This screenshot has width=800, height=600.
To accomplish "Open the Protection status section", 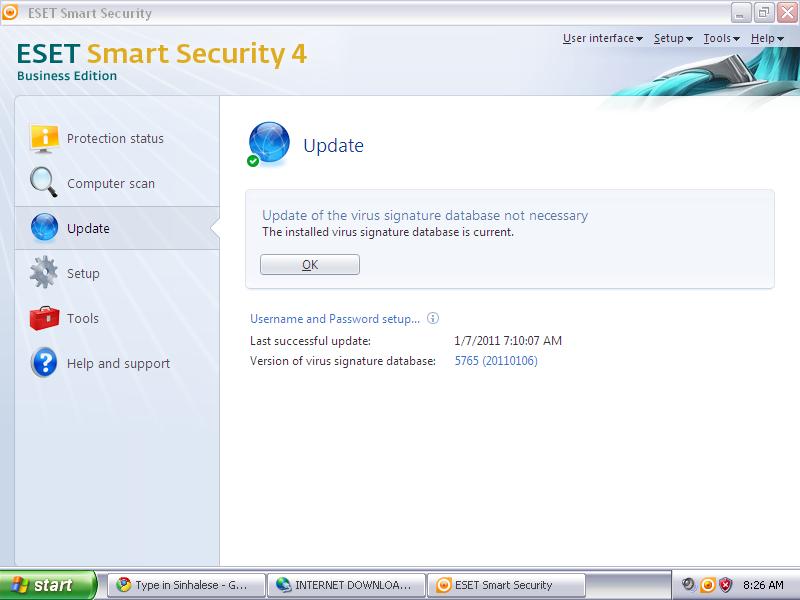I will point(115,138).
